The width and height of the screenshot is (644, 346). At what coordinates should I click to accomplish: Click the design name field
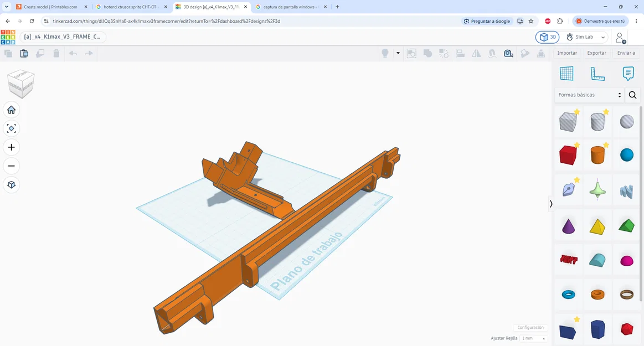pos(63,37)
